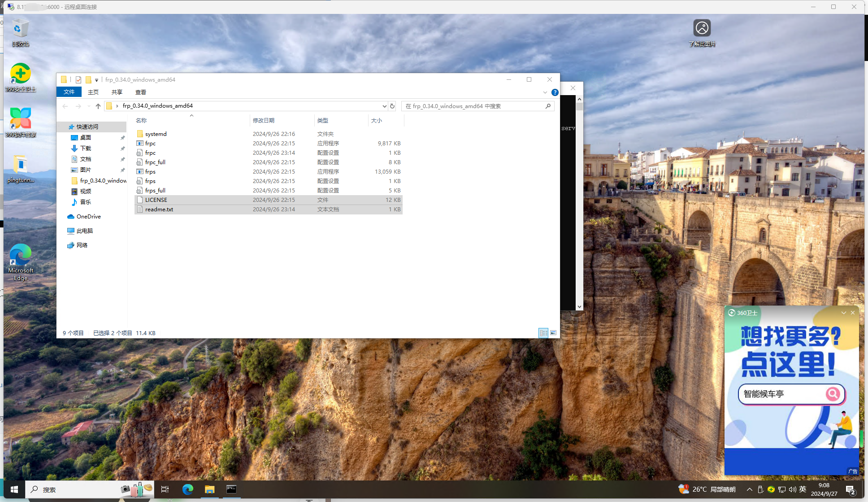Open the recent locations dropdown arrow
This screenshot has height=502, width=868.
89,106
